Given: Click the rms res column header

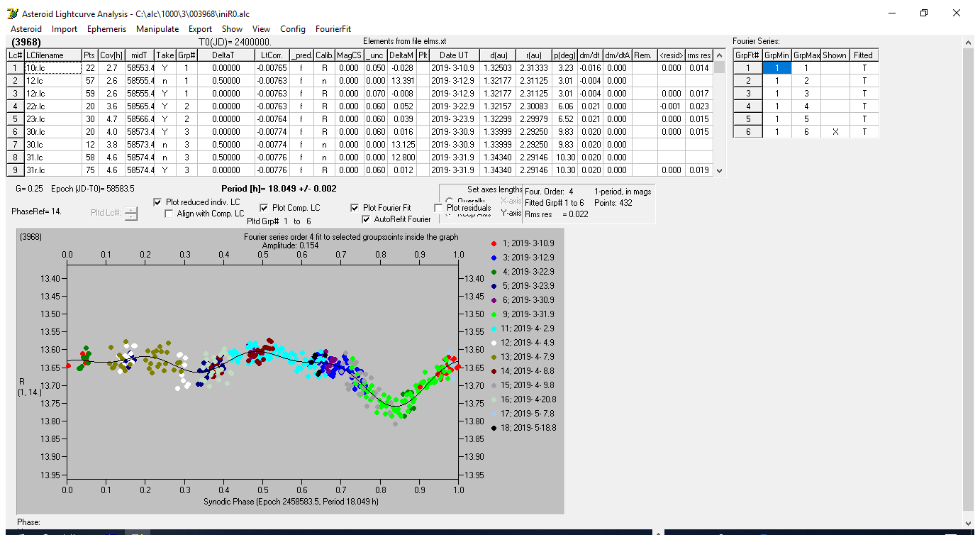Looking at the screenshot, I should pos(698,55).
